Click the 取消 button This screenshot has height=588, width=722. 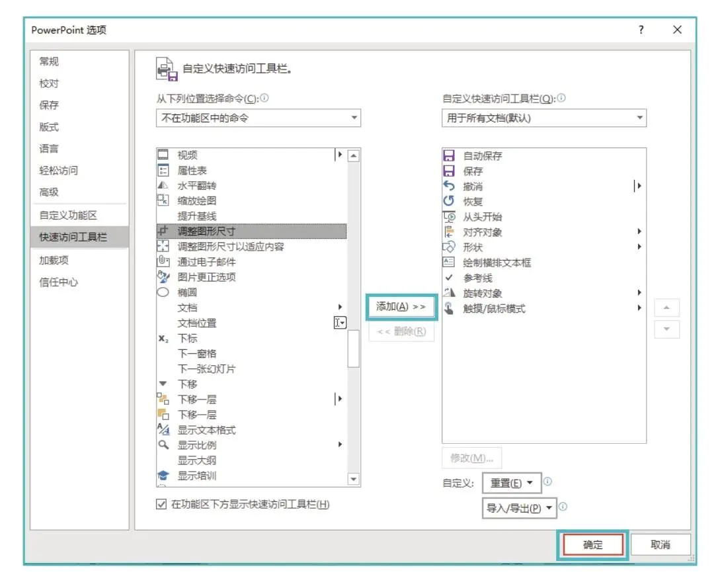661,545
